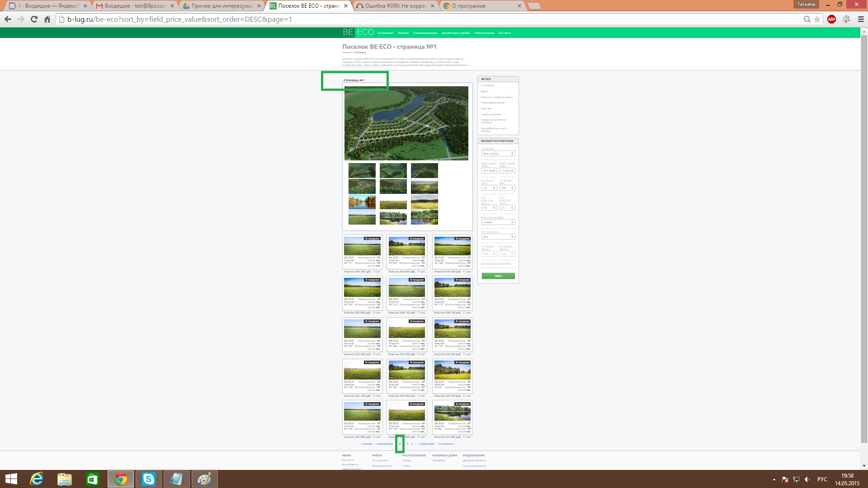The image size is (868, 488).
Task: Open the Контакты item in top menu
Action: coord(505,33)
